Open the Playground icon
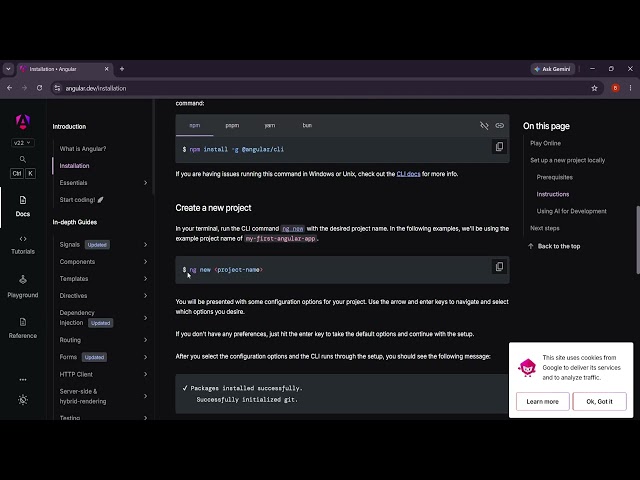640x480 pixels. click(23, 280)
